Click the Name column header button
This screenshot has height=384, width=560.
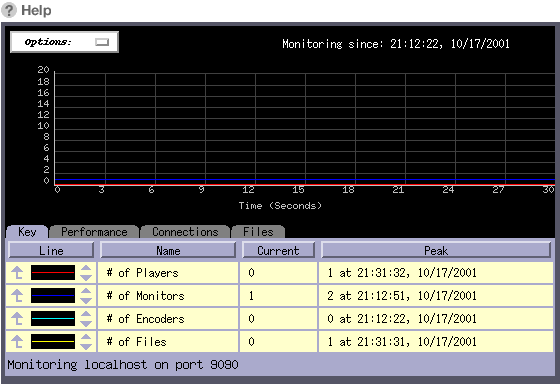168,250
